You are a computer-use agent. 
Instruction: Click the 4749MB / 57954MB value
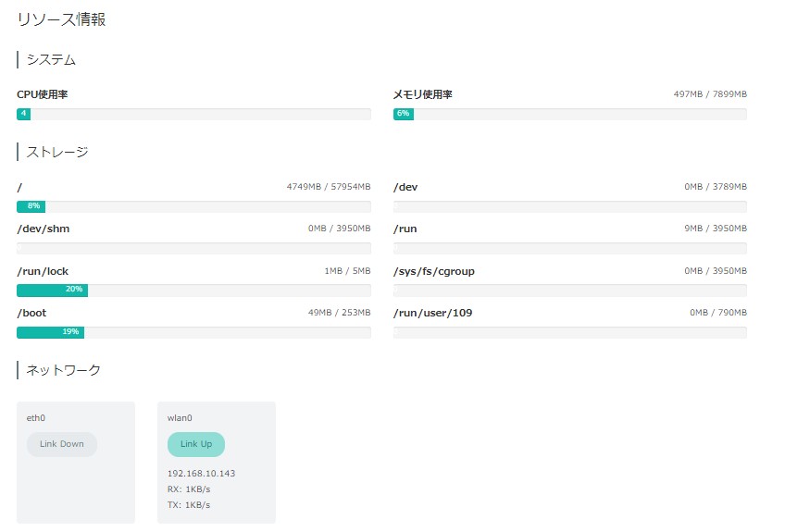point(329,187)
